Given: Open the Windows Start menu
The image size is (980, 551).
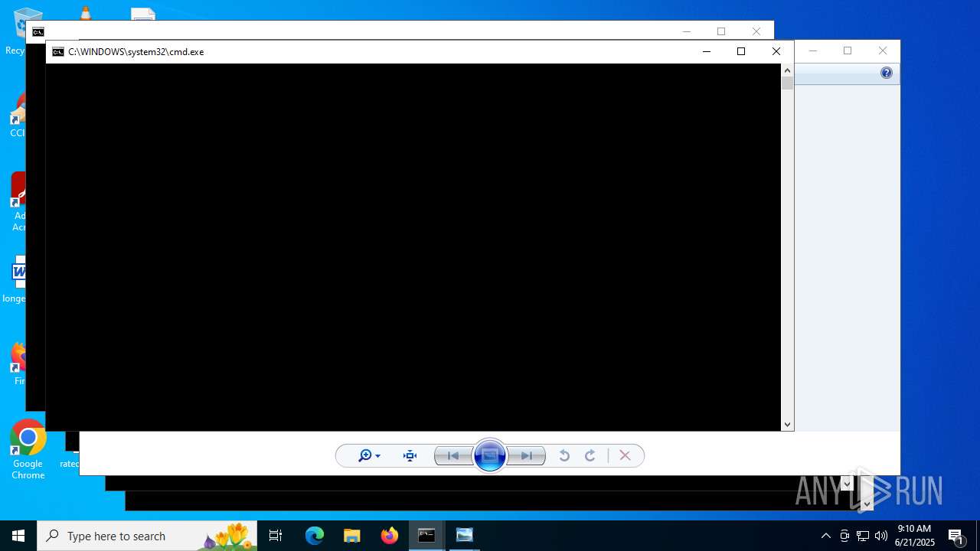Looking at the screenshot, I should (18, 536).
